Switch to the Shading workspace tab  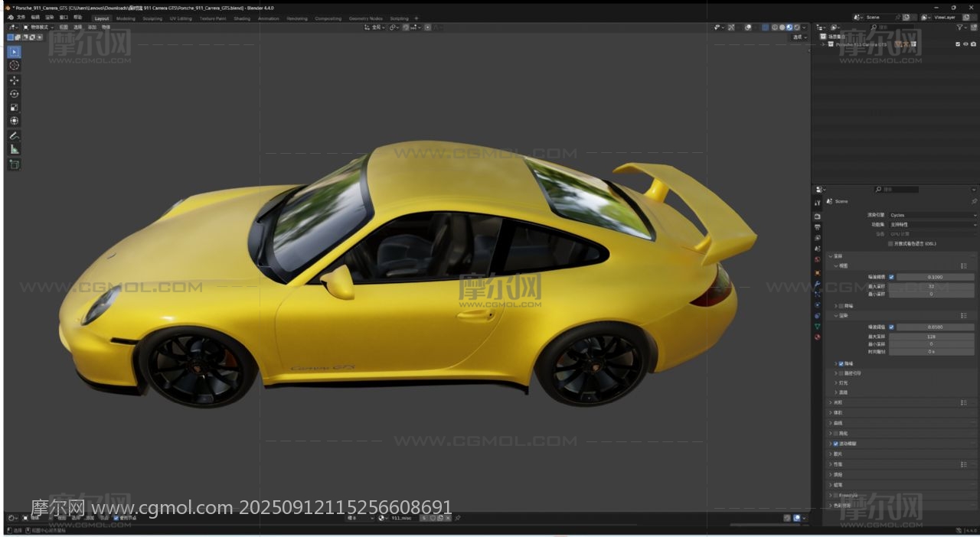(242, 18)
